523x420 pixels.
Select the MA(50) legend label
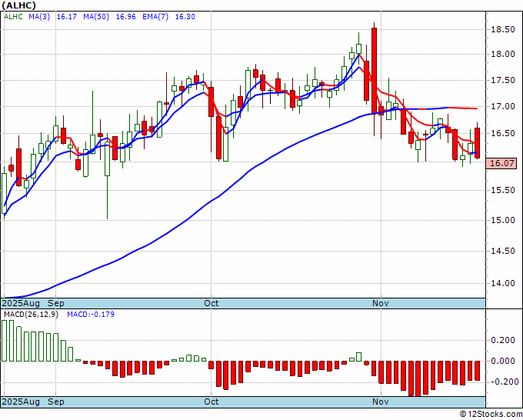pos(96,17)
